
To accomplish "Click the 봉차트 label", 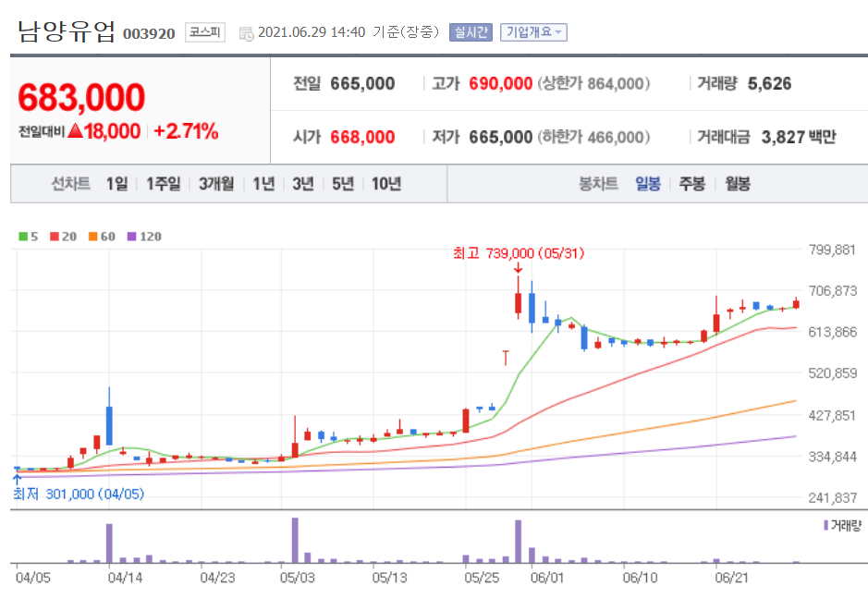I will 598,183.
